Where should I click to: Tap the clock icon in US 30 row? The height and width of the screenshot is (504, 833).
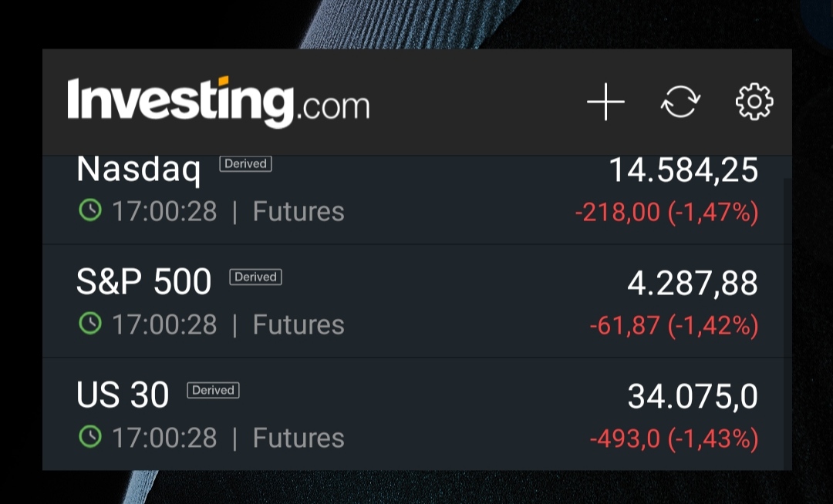[x=90, y=437]
